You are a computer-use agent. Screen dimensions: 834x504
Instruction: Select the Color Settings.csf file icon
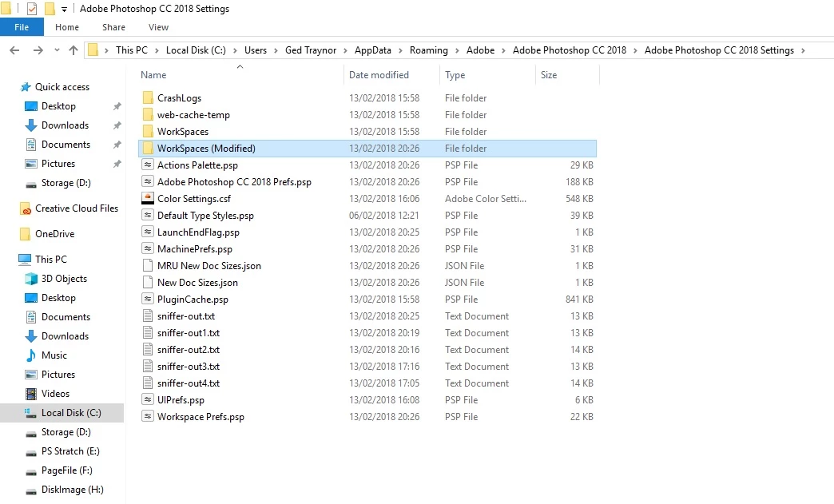[148, 198]
